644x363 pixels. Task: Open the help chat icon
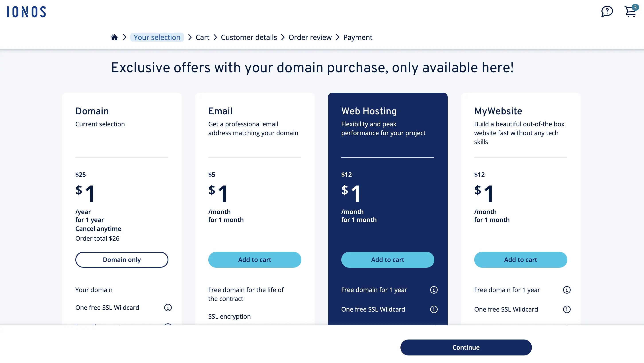click(607, 11)
